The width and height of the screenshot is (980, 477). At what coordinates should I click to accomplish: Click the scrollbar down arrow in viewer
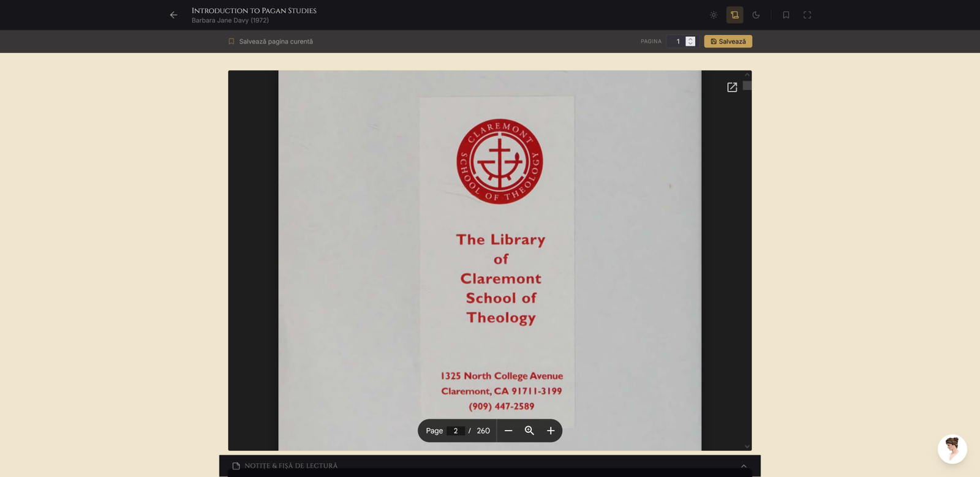tap(747, 446)
